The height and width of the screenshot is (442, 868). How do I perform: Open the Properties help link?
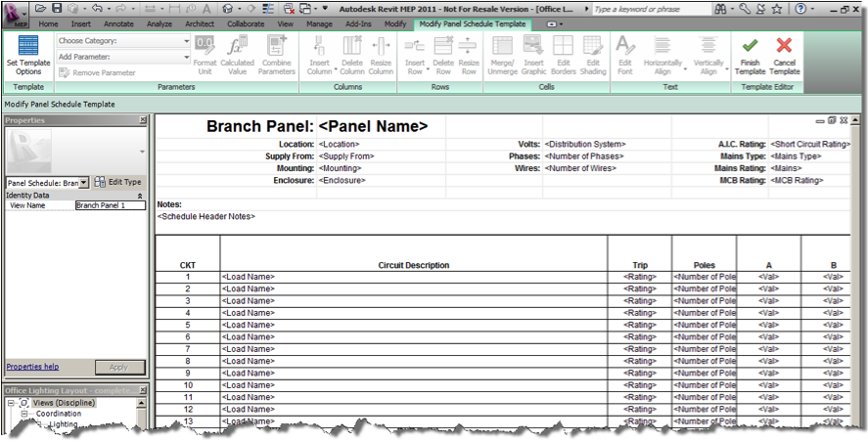[32, 367]
